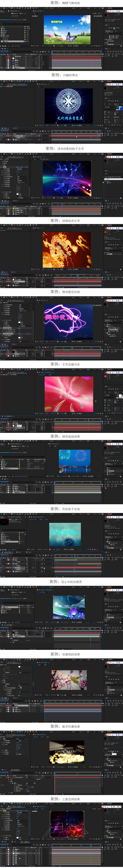Click the playhead in 蝴蝶飞舞动画 timeline ruler
This screenshot has width=123, height=868.
tap(52, 53)
